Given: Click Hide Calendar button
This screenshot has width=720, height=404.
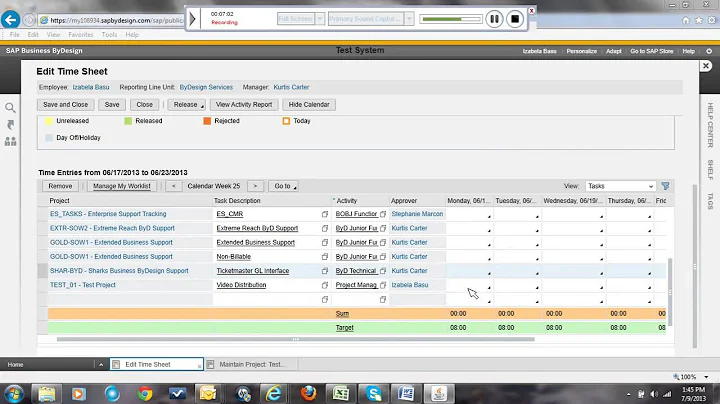Looking at the screenshot, I should 309,105.
